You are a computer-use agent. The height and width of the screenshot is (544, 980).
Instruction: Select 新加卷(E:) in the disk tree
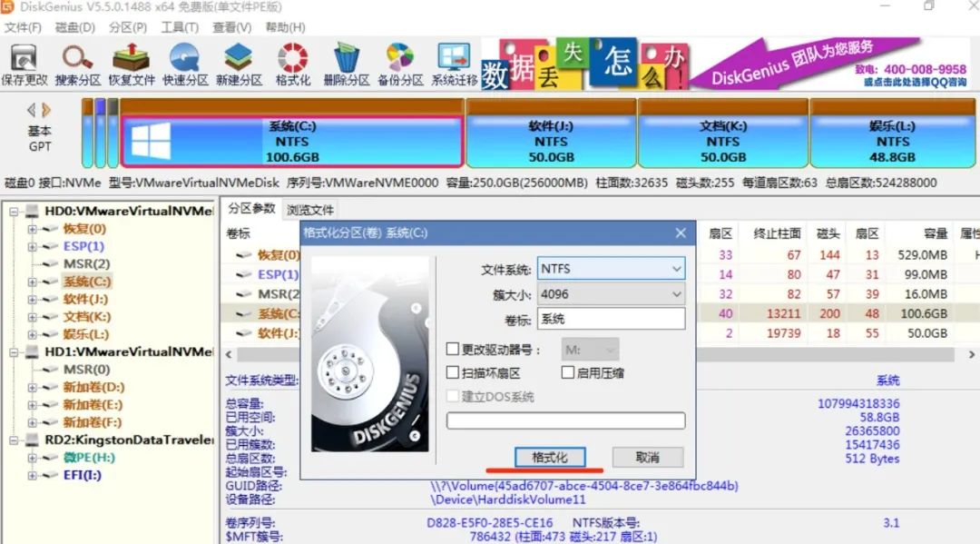coord(93,404)
